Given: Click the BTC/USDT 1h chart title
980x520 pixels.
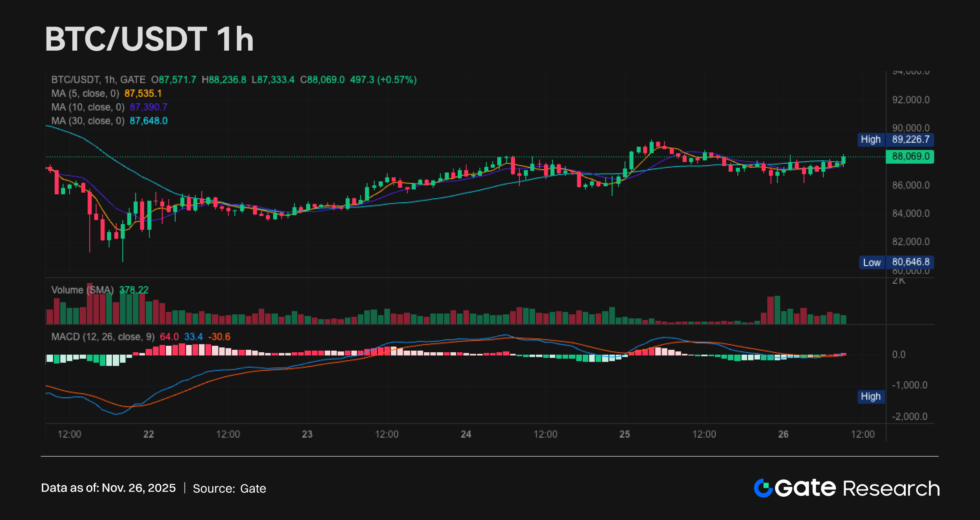Looking at the screenshot, I should (149, 39).
